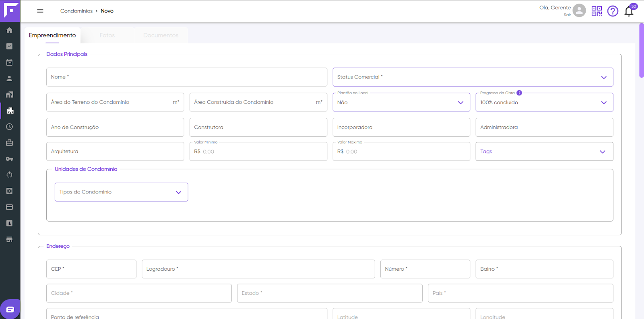This screenshot has height=319, width=644.
Task: Open the help question mark icon
Action: [613, 11]
